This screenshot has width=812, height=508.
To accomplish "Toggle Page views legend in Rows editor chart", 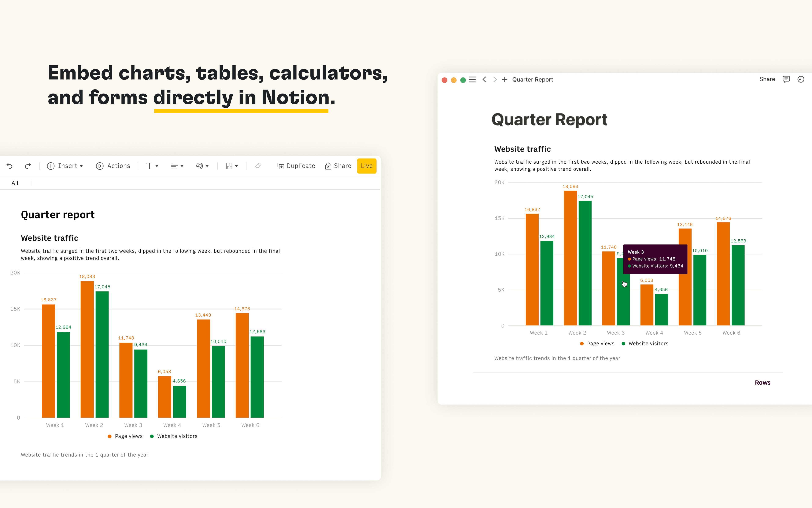I will point(125,436).
